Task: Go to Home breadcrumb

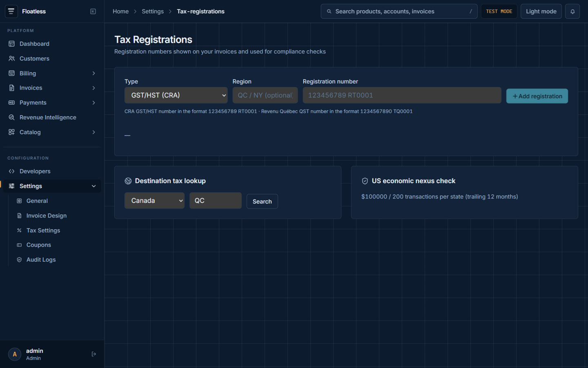Action: [x=120, y=11]
